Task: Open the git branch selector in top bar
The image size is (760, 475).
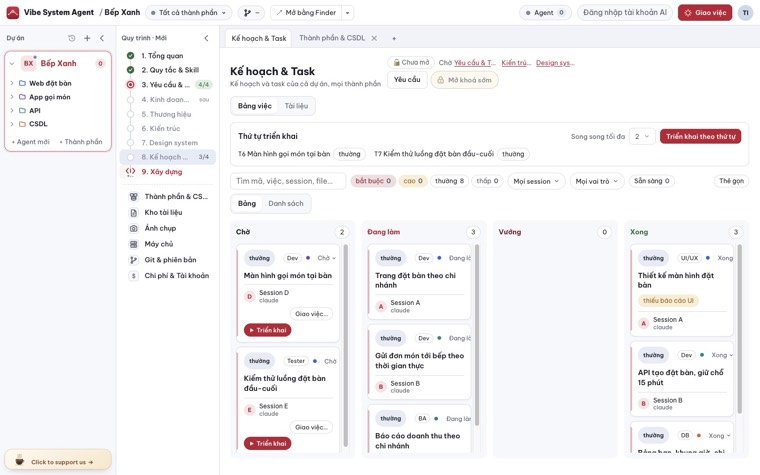Action: tap(251, 13)
